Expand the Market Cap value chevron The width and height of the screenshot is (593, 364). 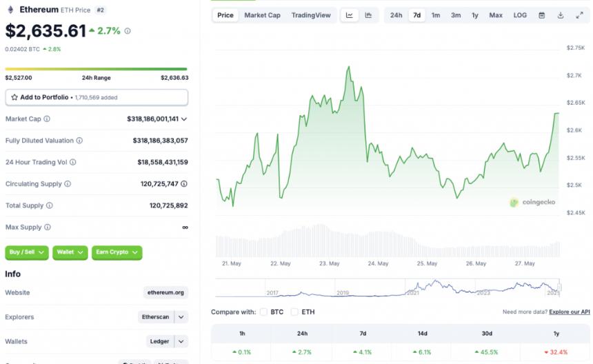click(184, 119)
